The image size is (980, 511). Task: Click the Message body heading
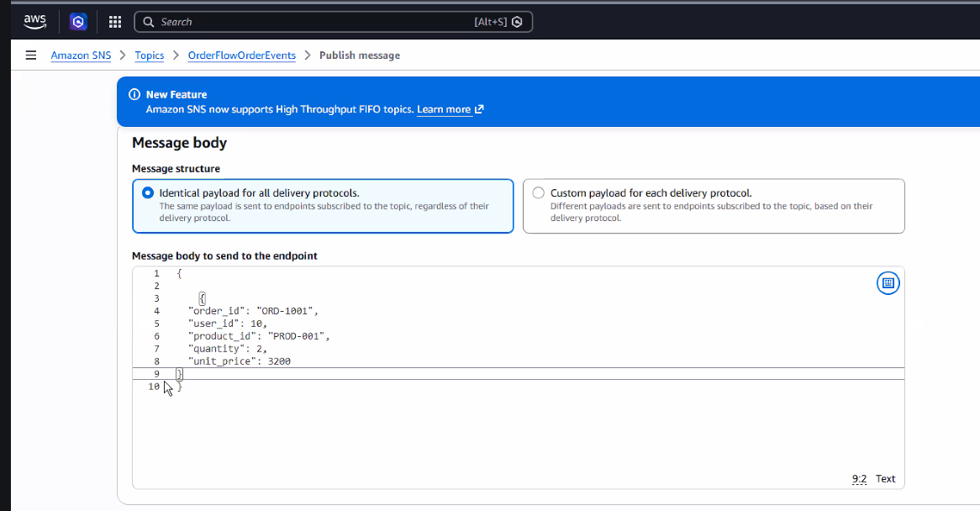click(x=179, y=143)
